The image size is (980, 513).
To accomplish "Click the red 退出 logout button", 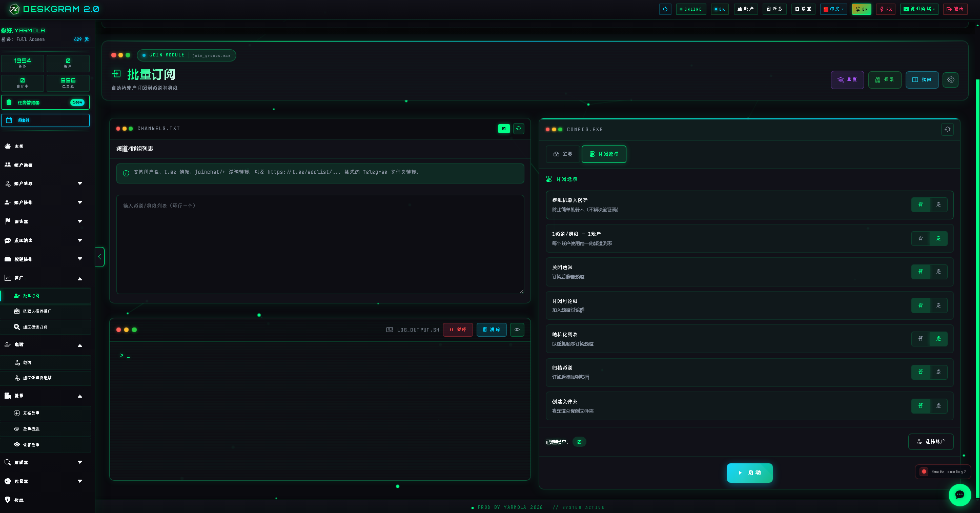I will 955,9.
